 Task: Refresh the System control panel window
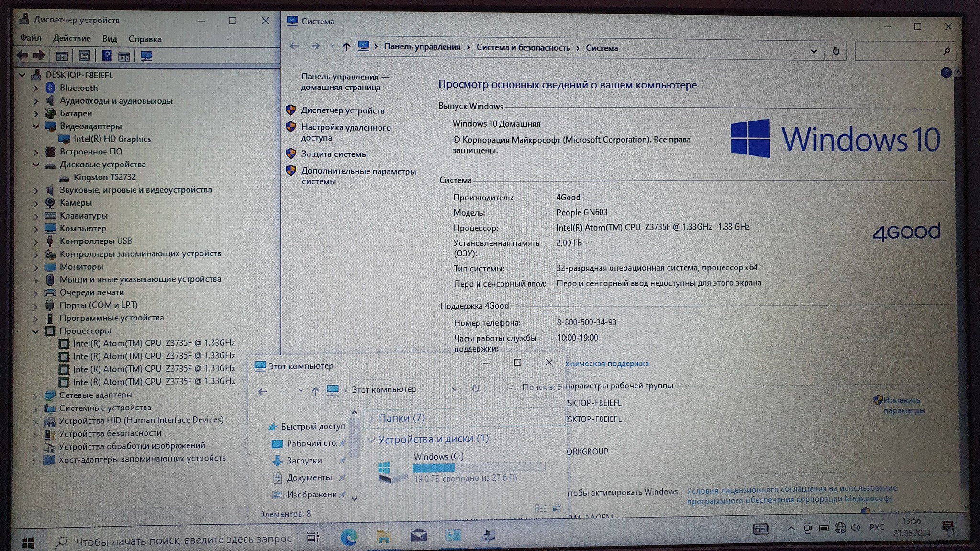(835, 51)
